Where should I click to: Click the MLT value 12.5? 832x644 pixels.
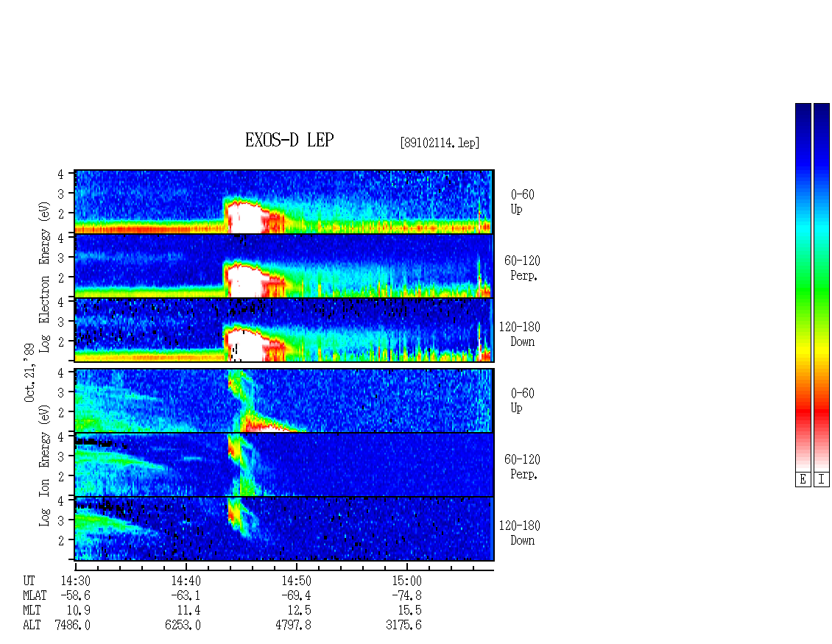tap(299, 611)
